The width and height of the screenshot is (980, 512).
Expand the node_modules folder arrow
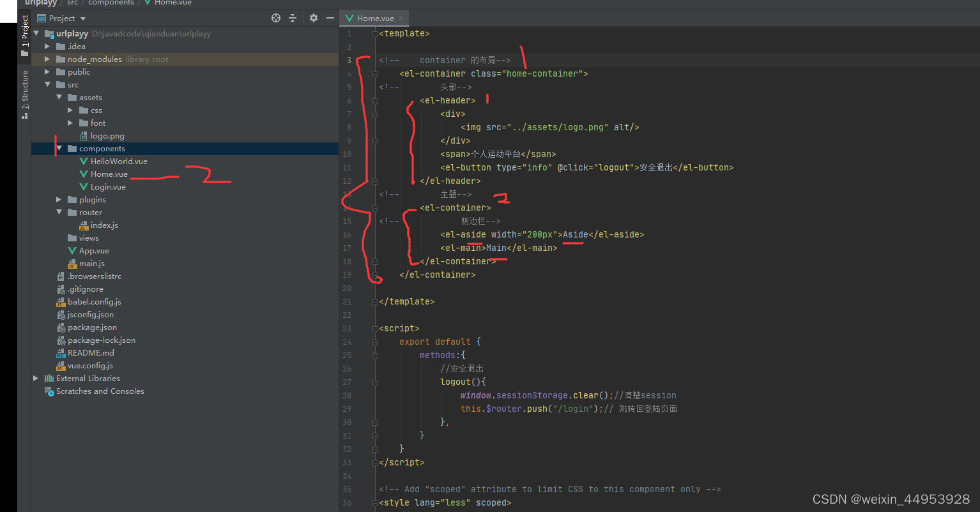47,59
